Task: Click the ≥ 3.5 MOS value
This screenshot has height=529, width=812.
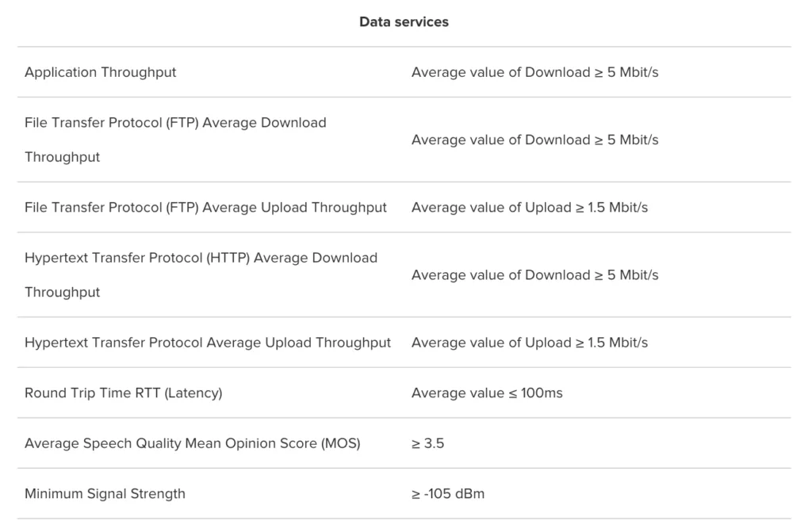Action: pos(427,443)
